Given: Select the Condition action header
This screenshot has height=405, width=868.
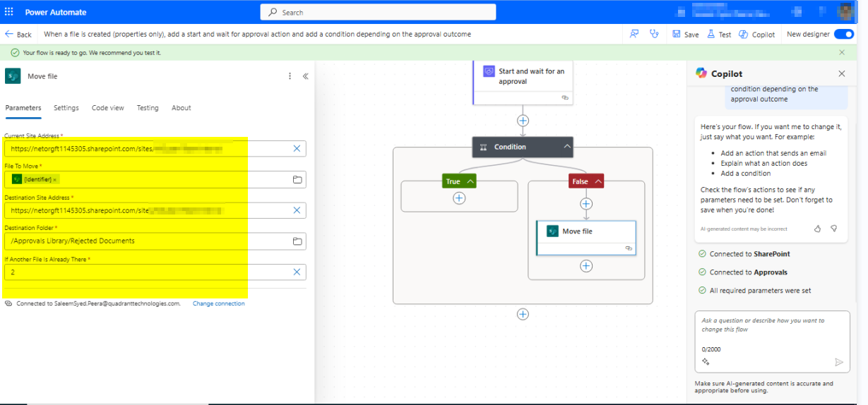Looking at the screenshot, I should click(x=523, y=147).
